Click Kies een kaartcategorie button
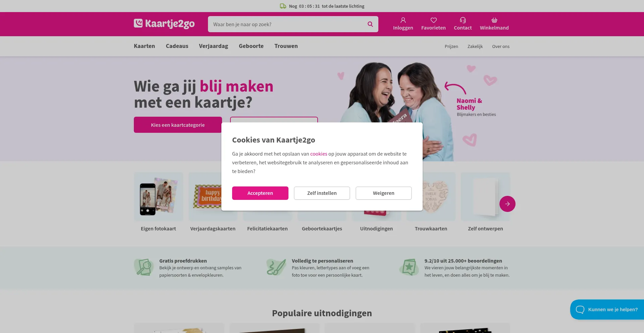Viewport: 644px width, 333px height. point(178,125)
